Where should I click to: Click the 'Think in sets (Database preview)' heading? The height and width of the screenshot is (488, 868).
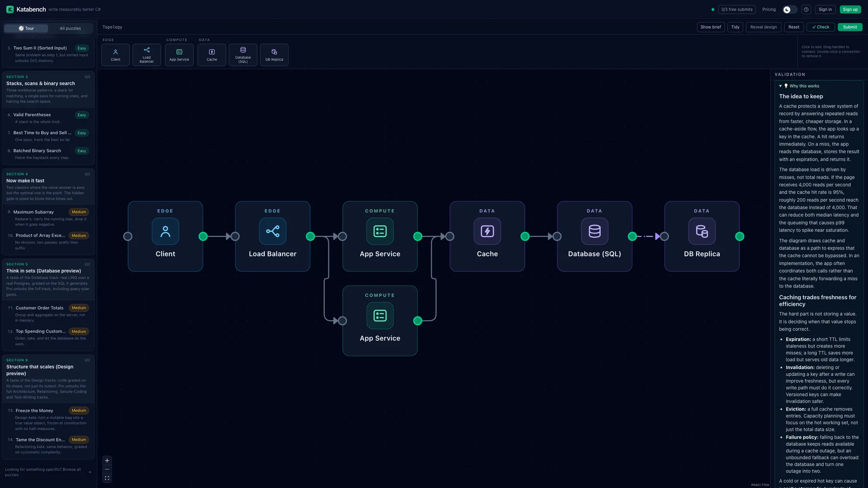click(x=43, y=271)
